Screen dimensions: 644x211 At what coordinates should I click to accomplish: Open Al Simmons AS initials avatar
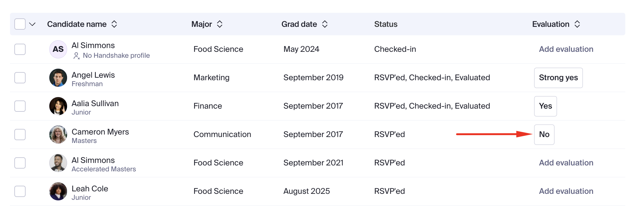(x=58, y=49)
